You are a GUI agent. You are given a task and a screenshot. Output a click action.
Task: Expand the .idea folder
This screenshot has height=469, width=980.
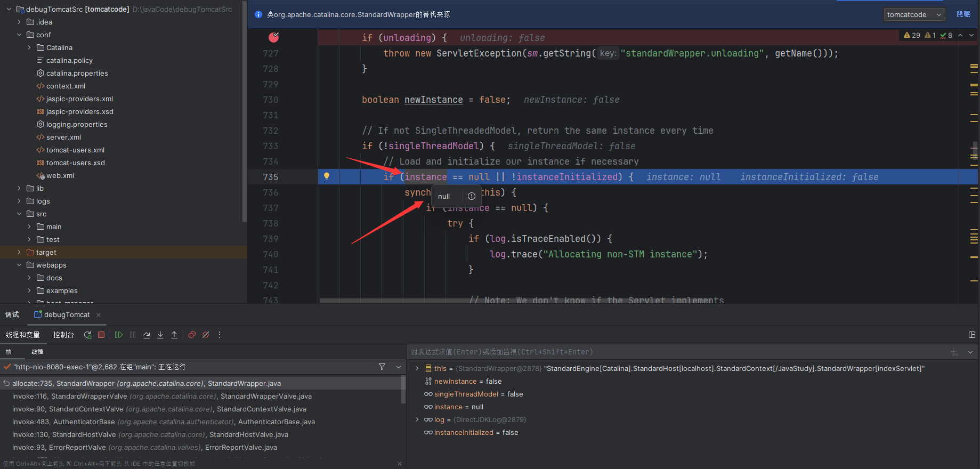coord(19,22)
